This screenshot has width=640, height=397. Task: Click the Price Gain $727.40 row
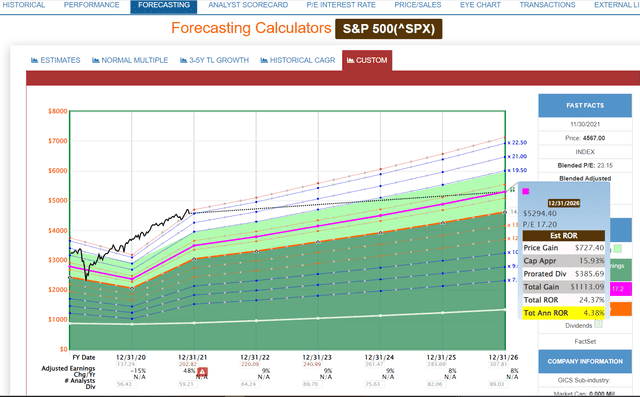pos(564,248)
